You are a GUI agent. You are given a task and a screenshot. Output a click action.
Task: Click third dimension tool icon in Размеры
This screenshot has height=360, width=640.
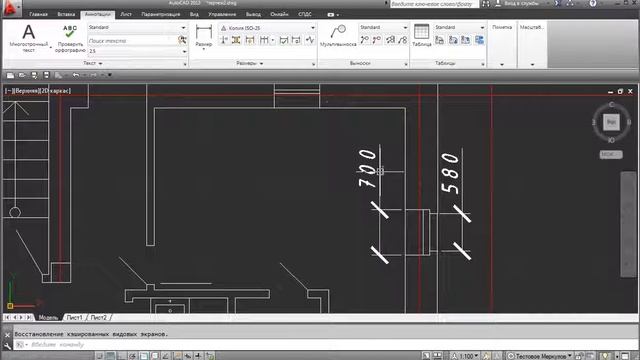250,40
